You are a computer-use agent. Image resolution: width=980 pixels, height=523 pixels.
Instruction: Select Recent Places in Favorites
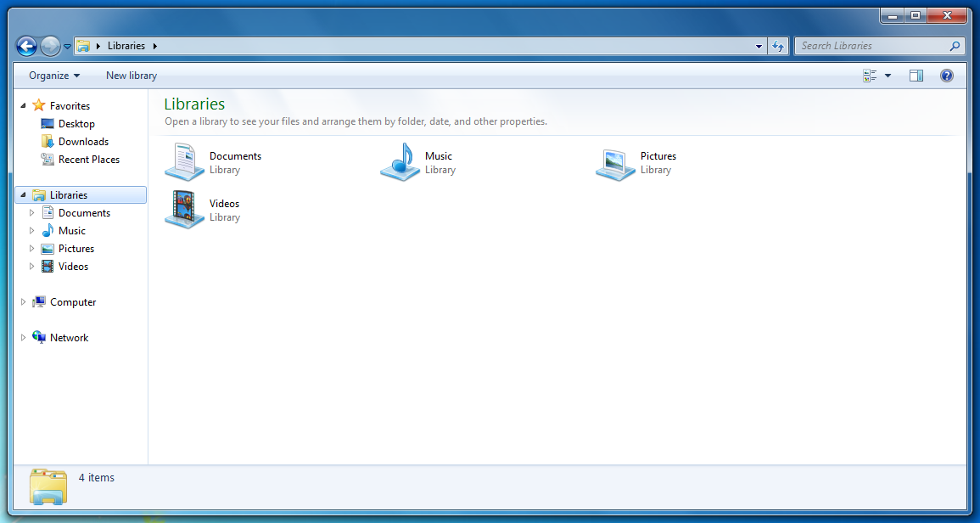point(88,160)
